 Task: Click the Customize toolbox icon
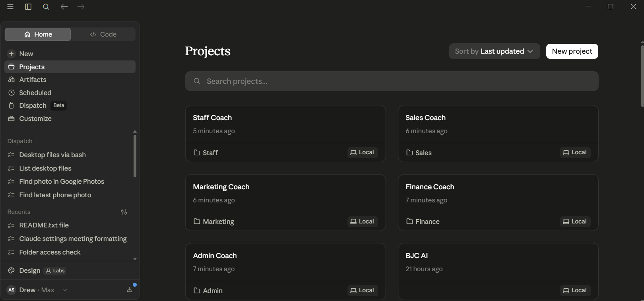[12, 118]
